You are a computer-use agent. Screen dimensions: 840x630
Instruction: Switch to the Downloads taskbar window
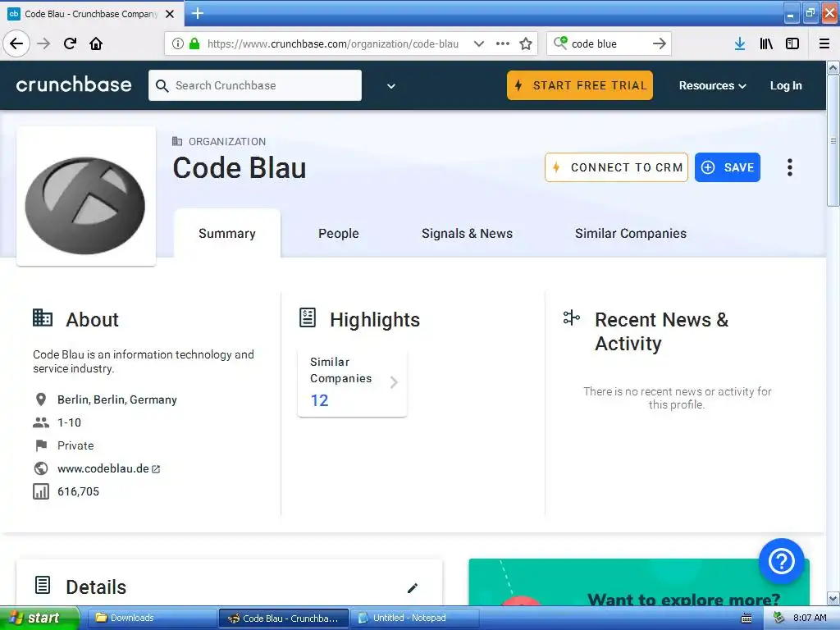tap(152, 619)
